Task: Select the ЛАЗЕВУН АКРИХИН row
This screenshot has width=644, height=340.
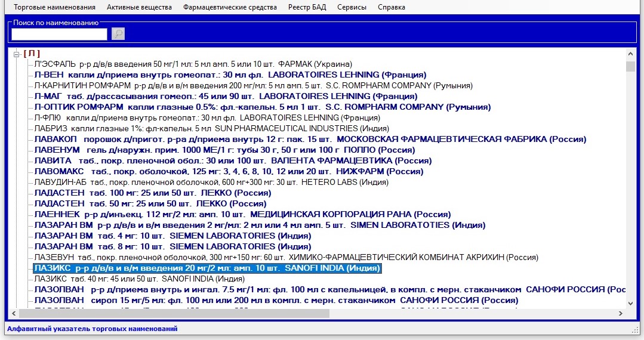Action: (x=286, y=257)
